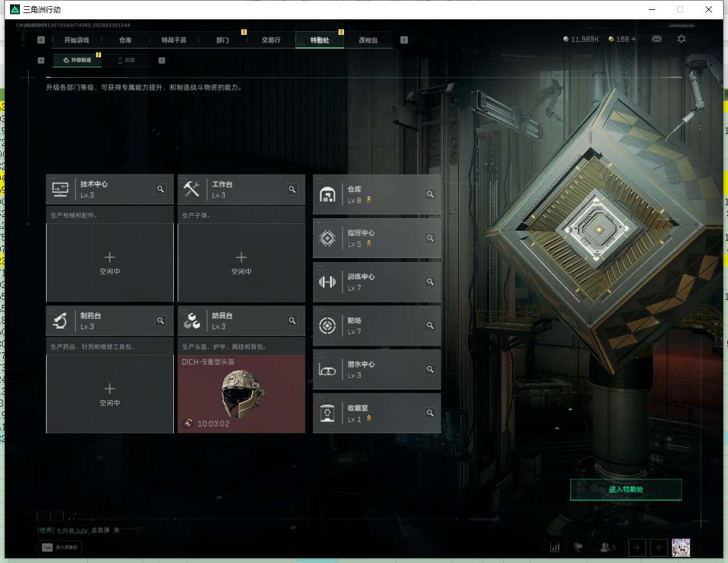The width and height of the screenshot is (728, 563).
Task: Click the next-tab key hint right of 改枪台
Action: pos(404,40)
